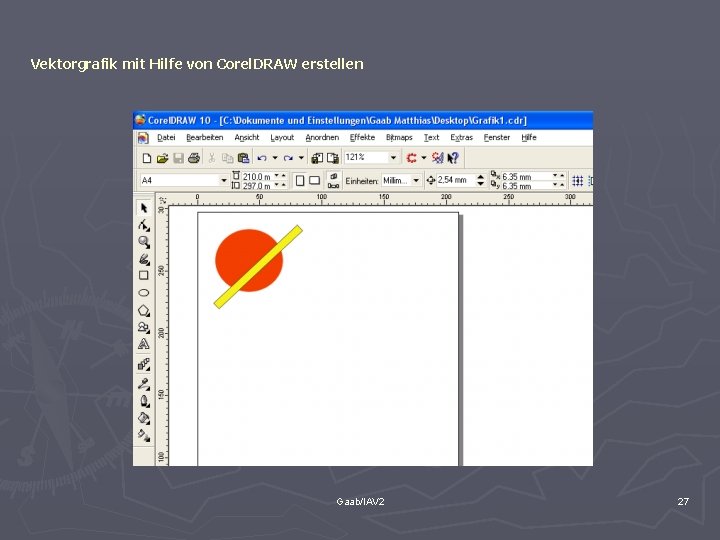Click the duplicate distance y 6,35 mm field

[x=525, y=186]
